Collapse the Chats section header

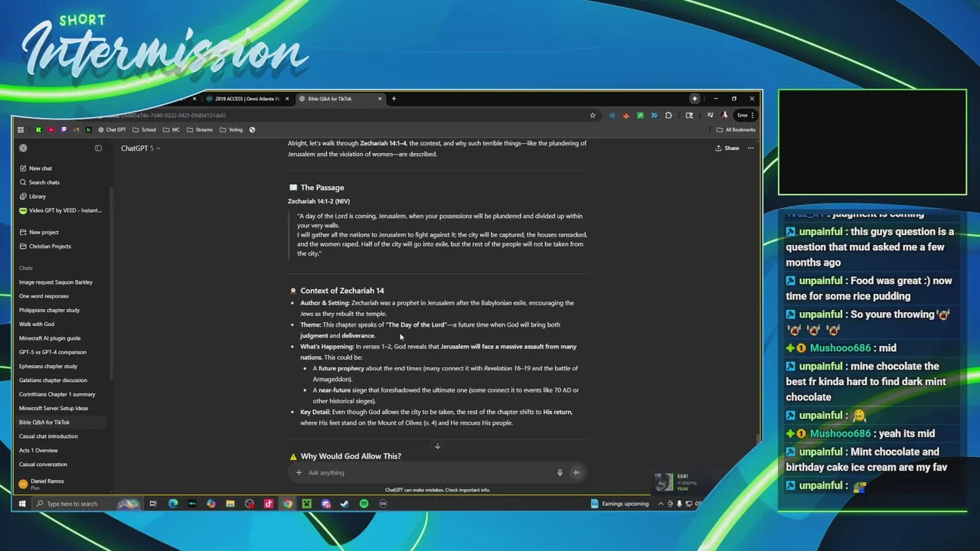pos(26,268)
